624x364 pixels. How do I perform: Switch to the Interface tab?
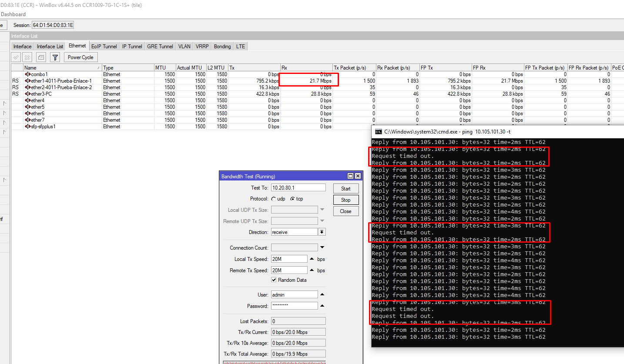click(x=23, y=47)
